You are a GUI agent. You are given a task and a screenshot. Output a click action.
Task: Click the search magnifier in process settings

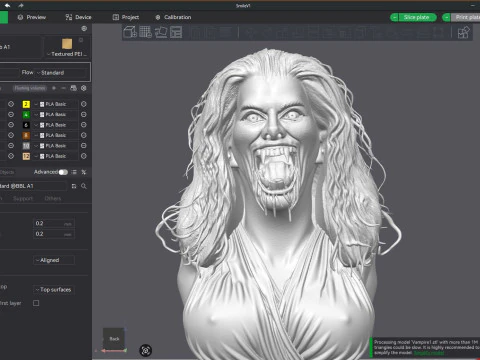pyautogui.click(x=84, y=186)
